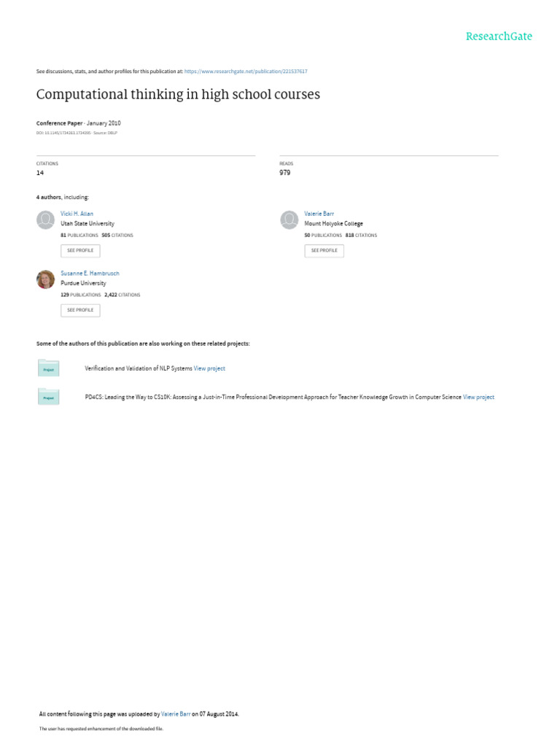
Task: Click the PD4CS project folder icon
Action: pos(48,397)
